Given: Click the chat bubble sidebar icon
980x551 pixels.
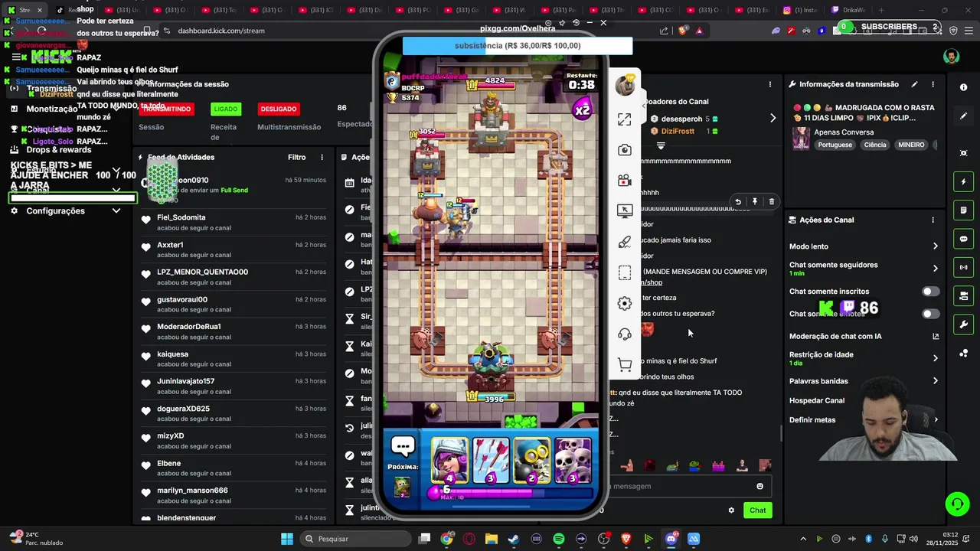Looking at the screenshot, I should coord(963,239).
